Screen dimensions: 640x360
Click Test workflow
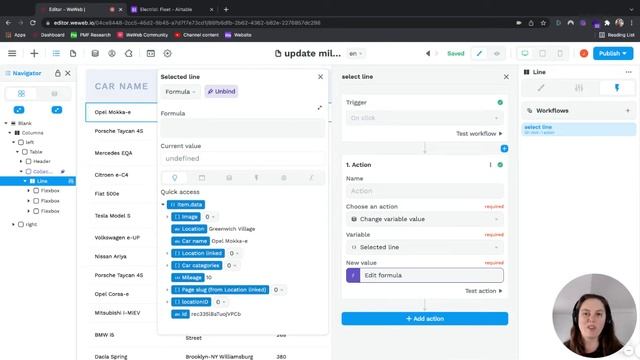point(479,133)
